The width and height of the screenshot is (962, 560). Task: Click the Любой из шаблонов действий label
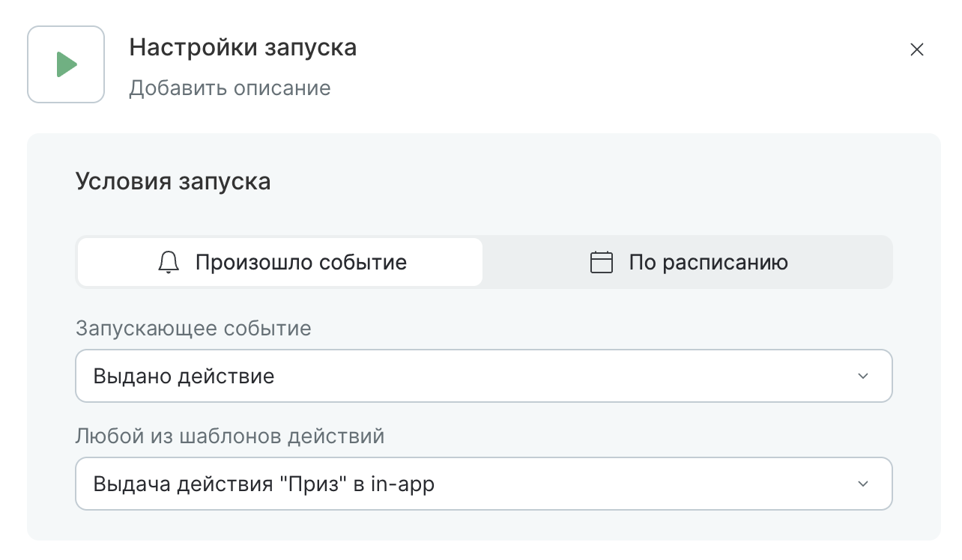click(230, 436)
